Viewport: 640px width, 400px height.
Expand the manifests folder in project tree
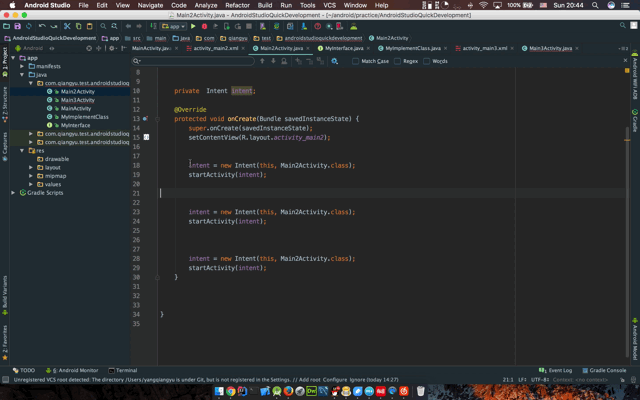[22, 66]
